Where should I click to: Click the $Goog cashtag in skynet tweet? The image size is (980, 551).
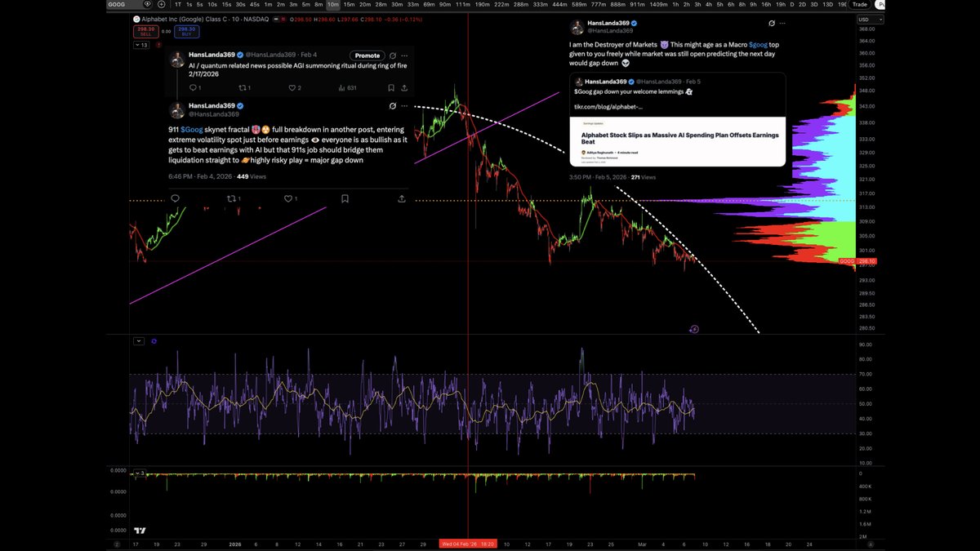192,129
